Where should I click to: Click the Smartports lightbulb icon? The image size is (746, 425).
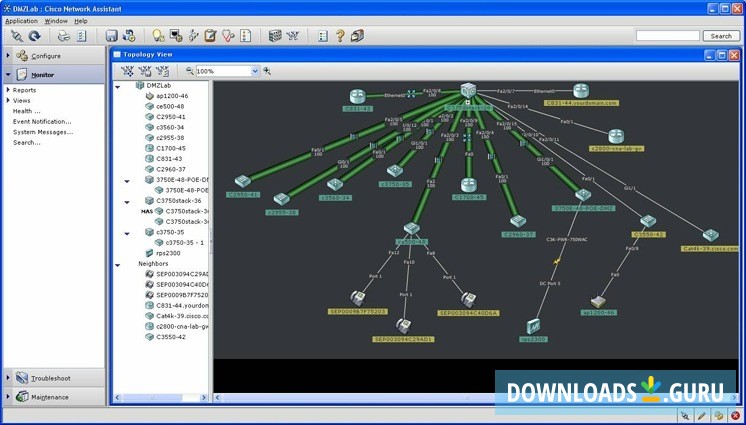pos(158,36)
